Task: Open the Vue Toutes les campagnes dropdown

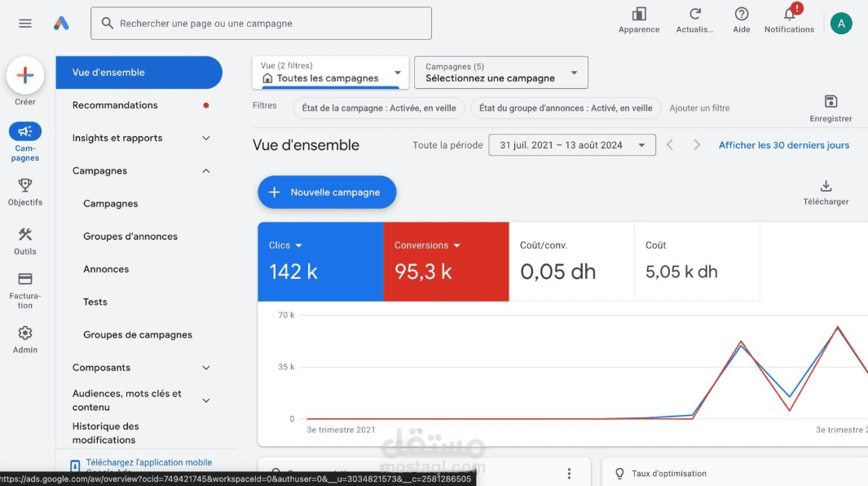Action: [x=330, y=73]
